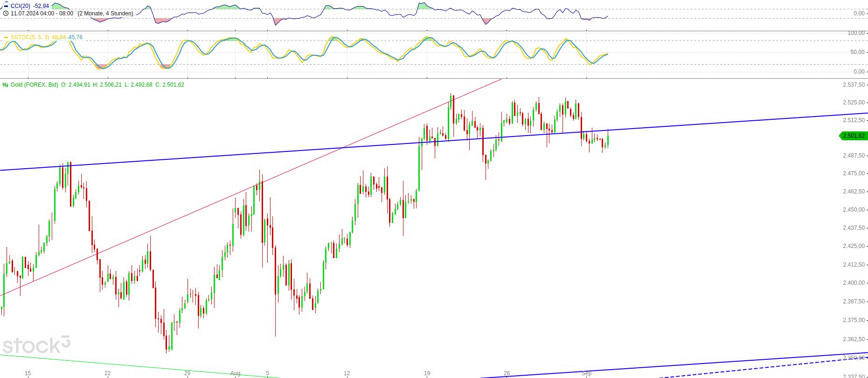Click the yellow SSTOC value 48,34
Image resolution: width=868 pixels, height=378 pixels.
[58, 37]
